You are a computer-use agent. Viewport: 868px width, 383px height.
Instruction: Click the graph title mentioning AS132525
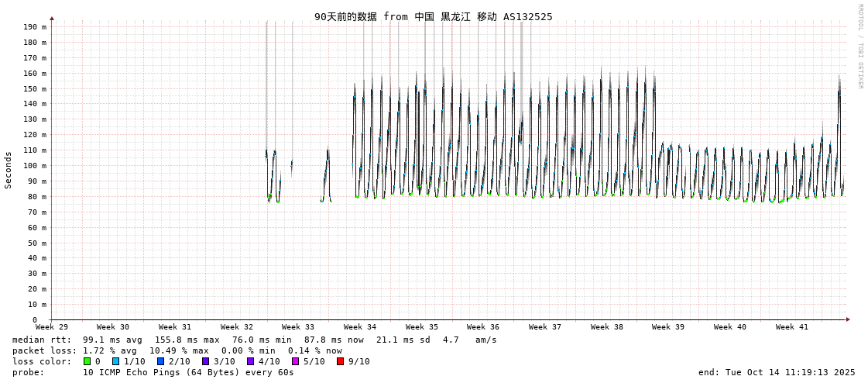433,16
